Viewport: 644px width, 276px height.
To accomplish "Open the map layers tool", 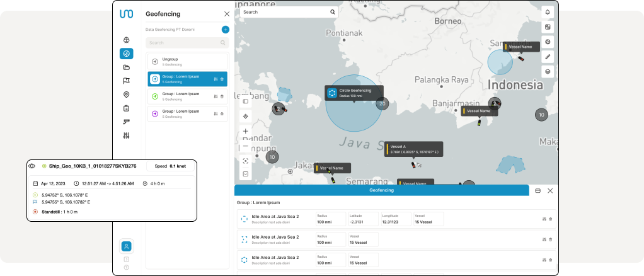I will (x=548, y=71).
